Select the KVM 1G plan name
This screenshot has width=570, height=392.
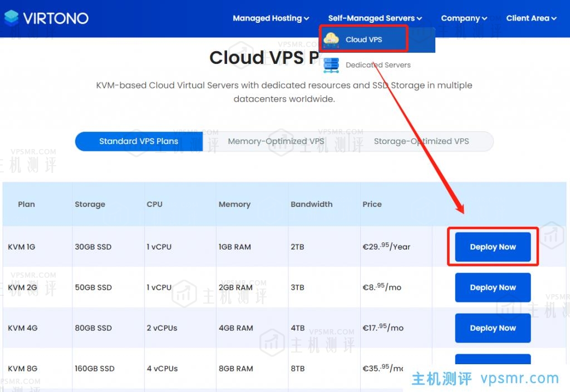point(22,247)
